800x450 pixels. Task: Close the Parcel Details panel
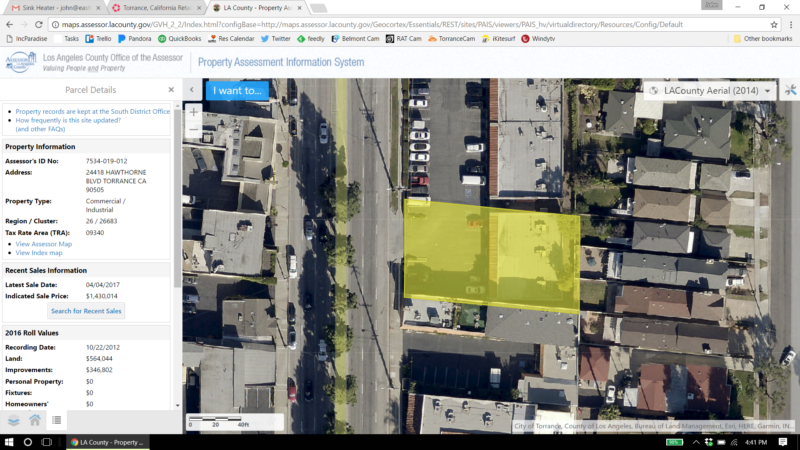pos(171,90)
